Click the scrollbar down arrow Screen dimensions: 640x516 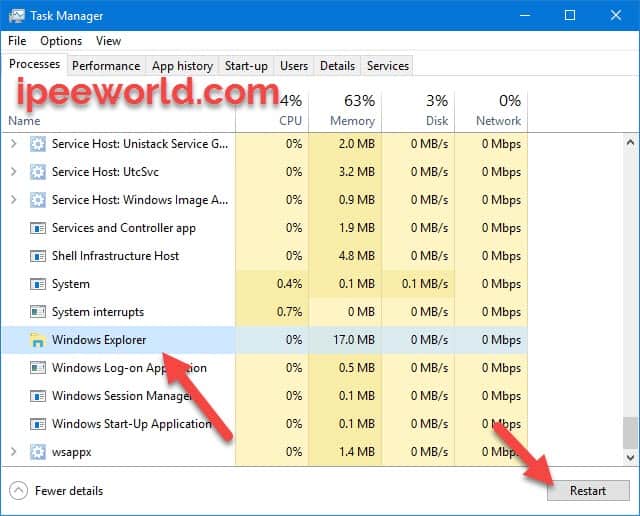pos(630,458)
